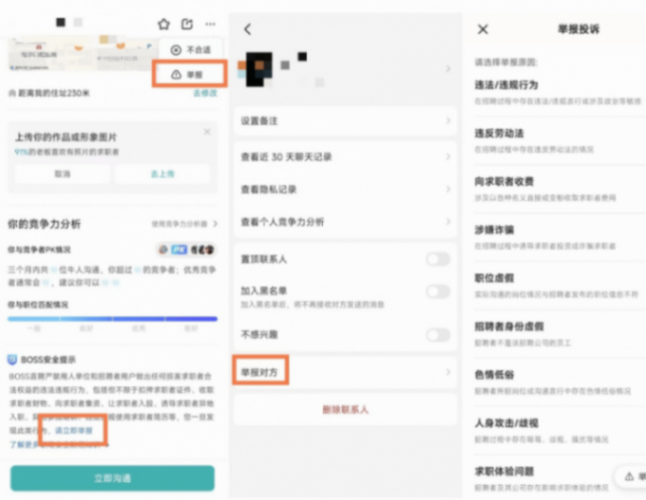Tap the share icon in header
This screenshot has width=646, height=500.
coord(186,24)
